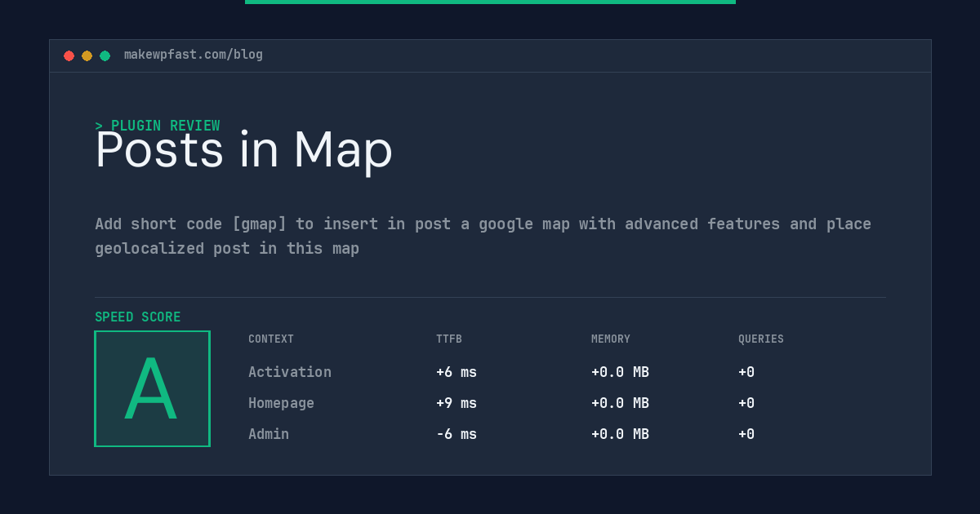Click the Homepage queries '+0' value
The image size is (980, 514).
(x=746, y=403)
